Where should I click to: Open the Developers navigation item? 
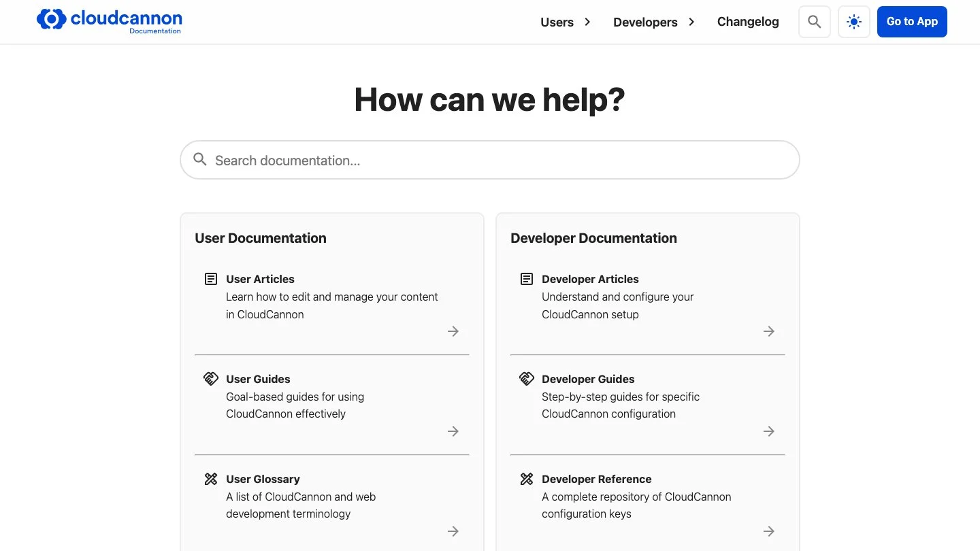645,22
